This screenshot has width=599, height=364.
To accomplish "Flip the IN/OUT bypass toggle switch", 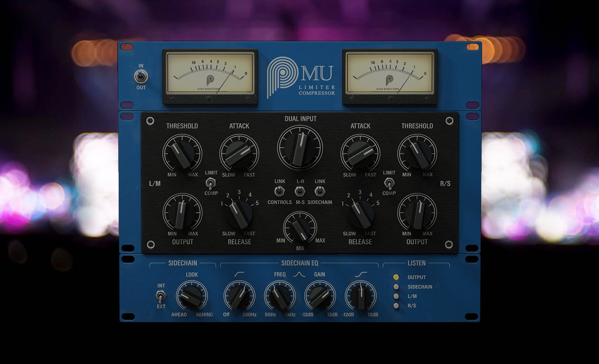I will click(141, 77).
